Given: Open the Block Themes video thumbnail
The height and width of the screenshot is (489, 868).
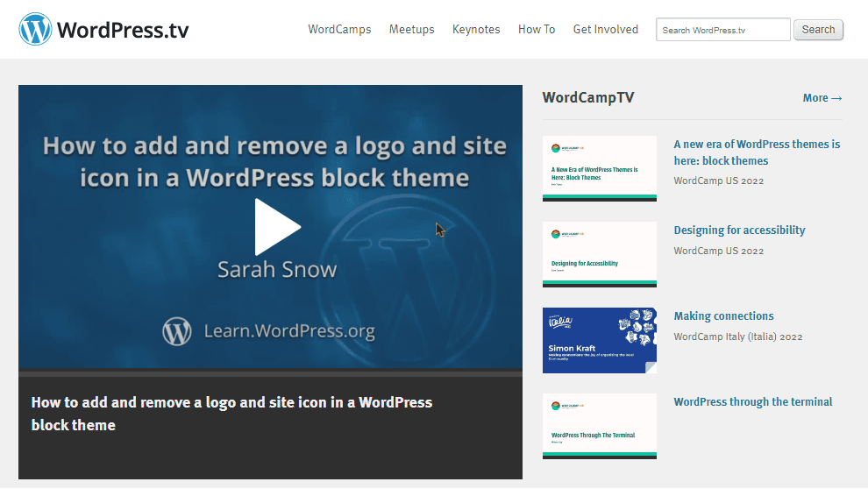Looking at the screenshot, I should coord(599,168).
